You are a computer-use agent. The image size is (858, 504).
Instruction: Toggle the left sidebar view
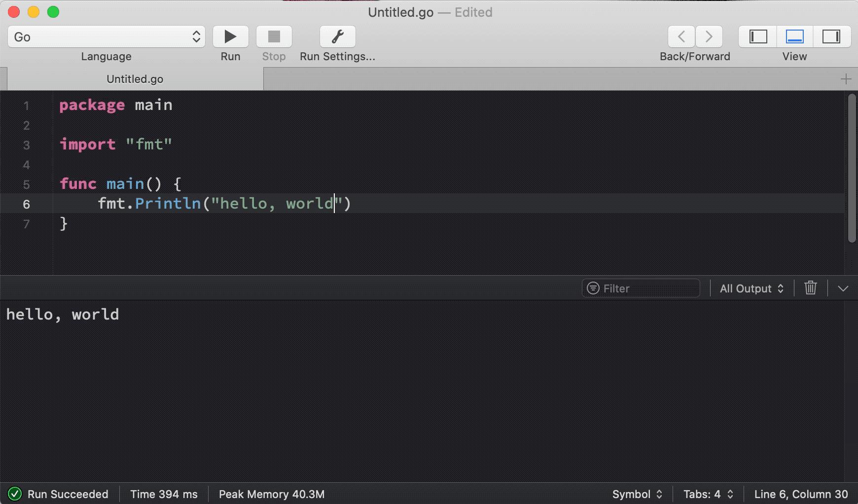(758, 36)
